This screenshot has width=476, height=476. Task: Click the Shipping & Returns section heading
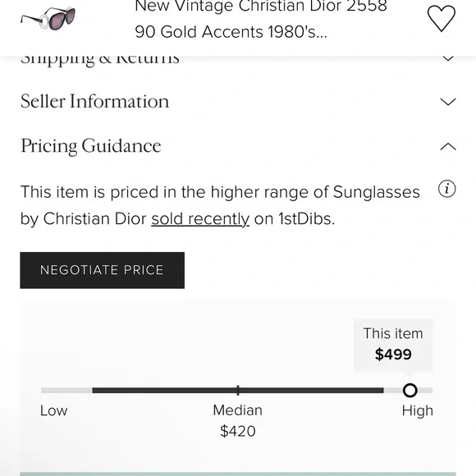pos(100,59)
